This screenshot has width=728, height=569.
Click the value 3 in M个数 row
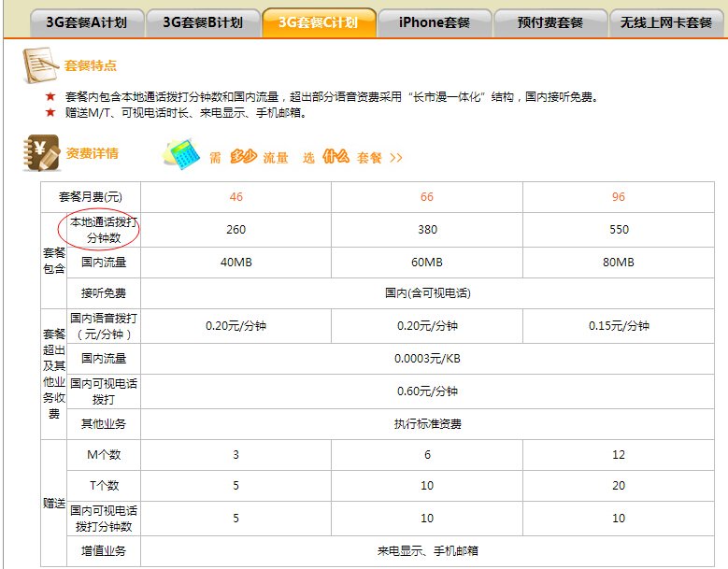click(236, 455)
